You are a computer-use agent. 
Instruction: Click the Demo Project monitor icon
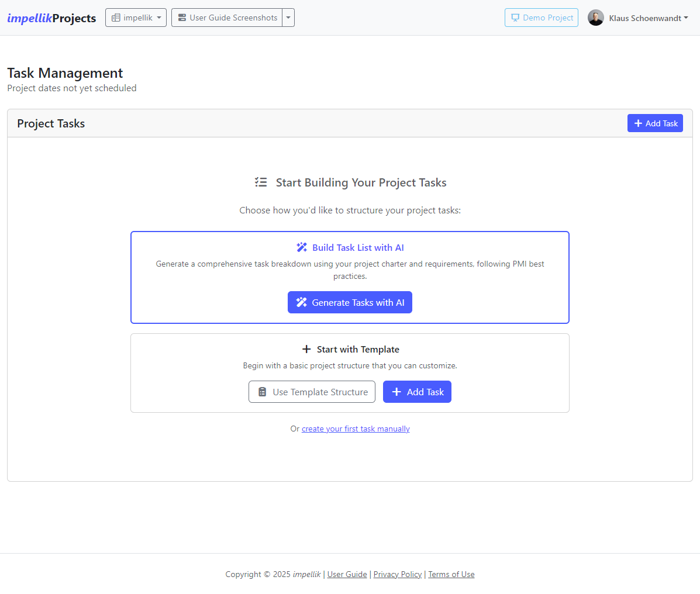(515, 18)
